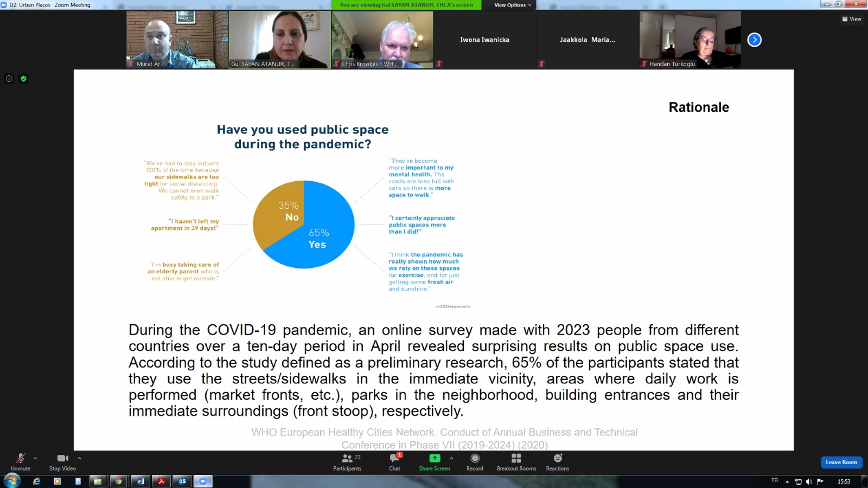
Task: Switch to Adobe Acrobat in taskbar
Action: [161, 481]
